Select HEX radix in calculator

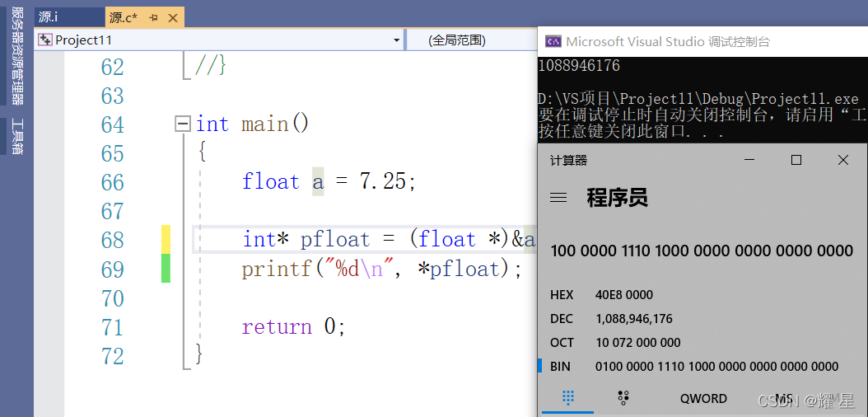click(x=562, y=295)
